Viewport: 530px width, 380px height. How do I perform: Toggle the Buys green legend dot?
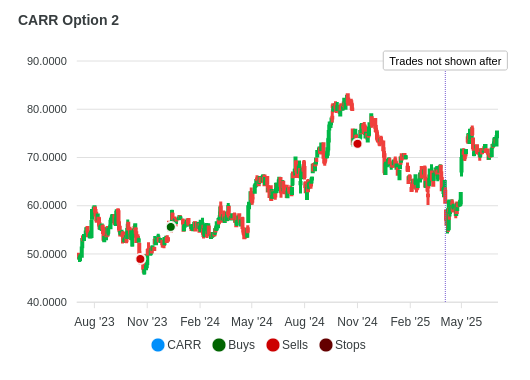pos(219,345)
